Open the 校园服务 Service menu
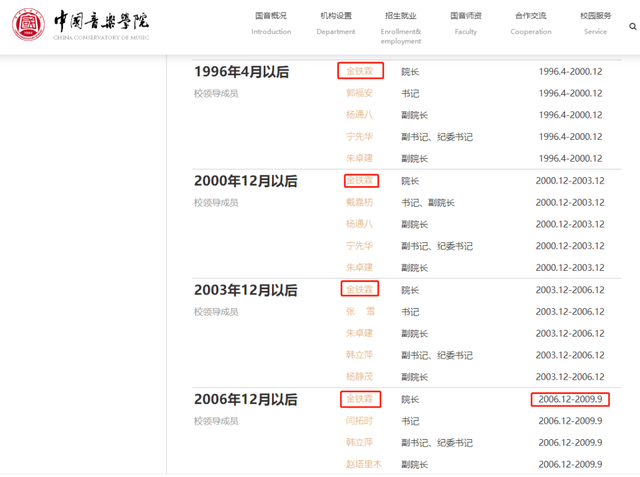Viewport: 640px width, 477px height. (596, 23)
